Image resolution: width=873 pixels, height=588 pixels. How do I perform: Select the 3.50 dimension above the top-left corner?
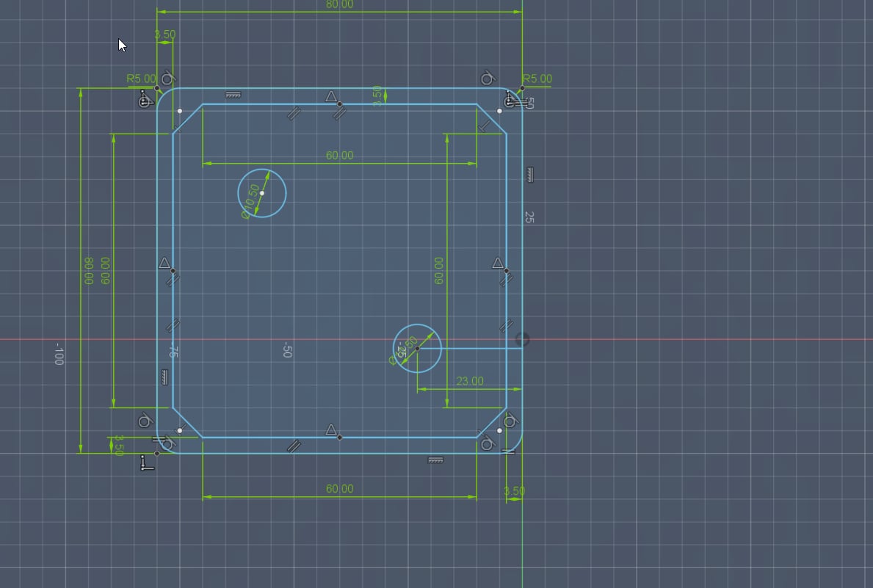click(164, 35)
